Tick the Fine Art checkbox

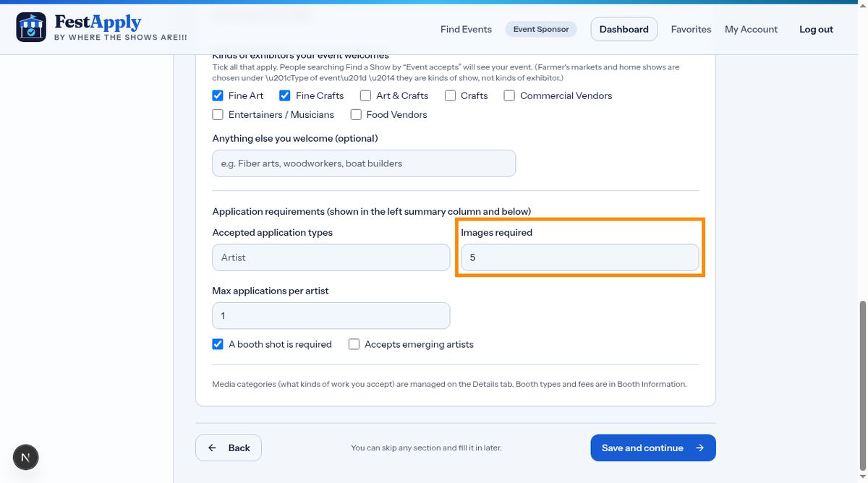coord(218,95)
